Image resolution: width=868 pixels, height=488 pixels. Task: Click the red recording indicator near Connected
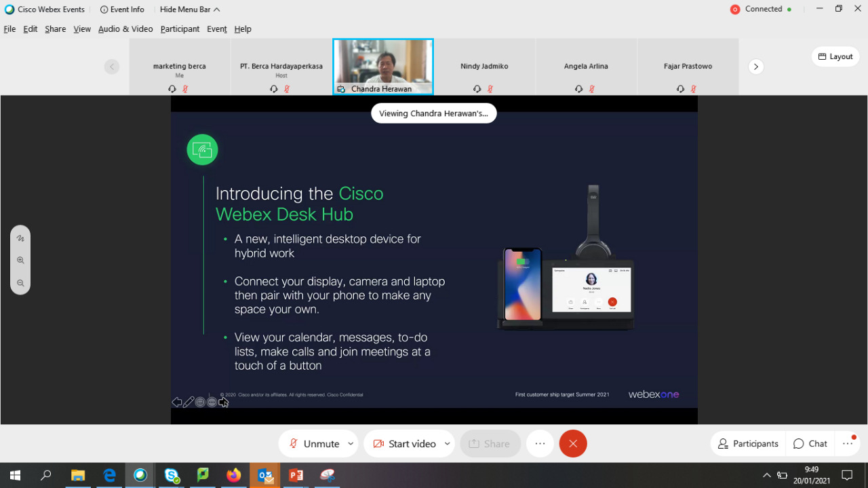(x=735, y=10)
